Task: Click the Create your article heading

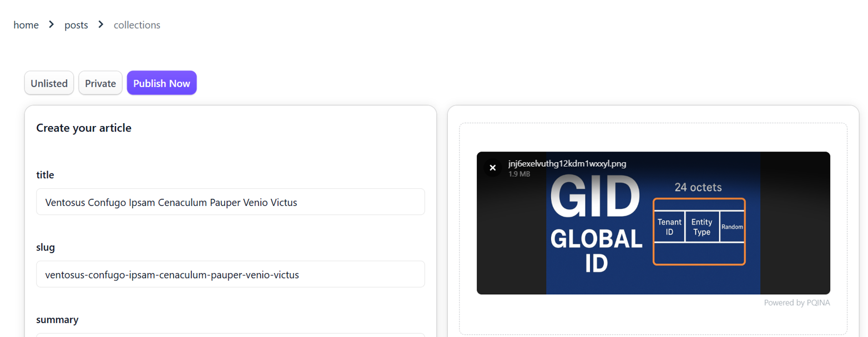Action: click(84, 128)
